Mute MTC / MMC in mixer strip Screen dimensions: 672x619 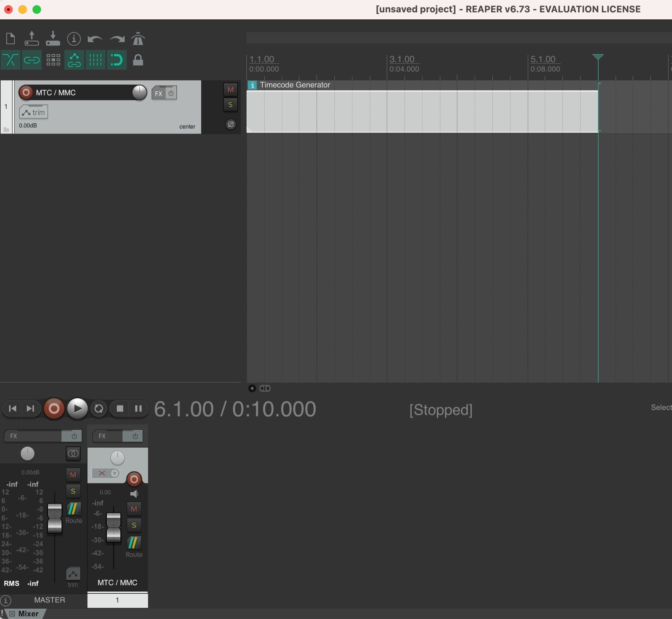tap(134, 509)
